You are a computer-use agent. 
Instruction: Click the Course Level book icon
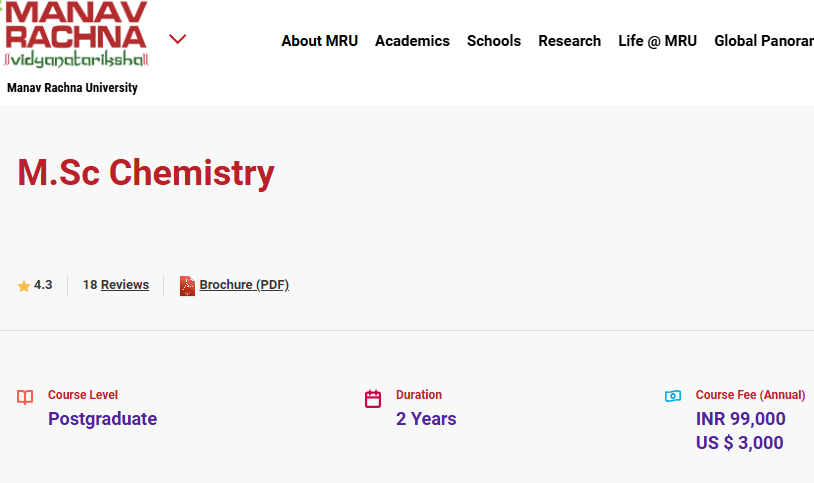26,397
